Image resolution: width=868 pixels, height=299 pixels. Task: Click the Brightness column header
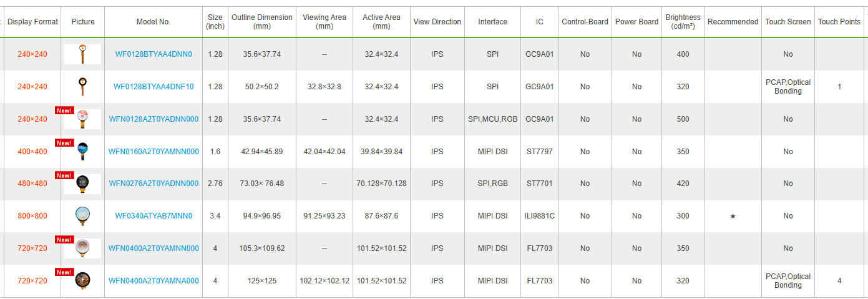[683, 22]
